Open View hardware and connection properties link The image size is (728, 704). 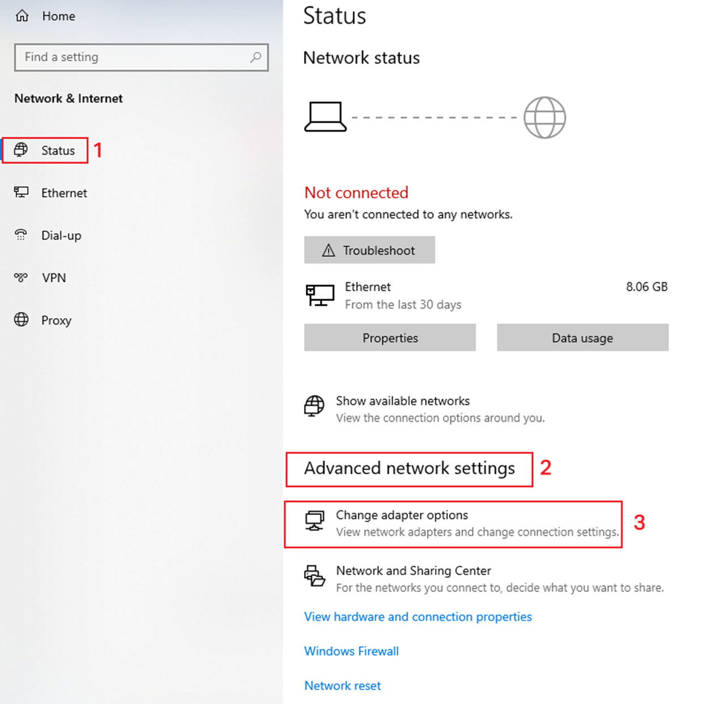pyautogui.click(x=418, y=616)
